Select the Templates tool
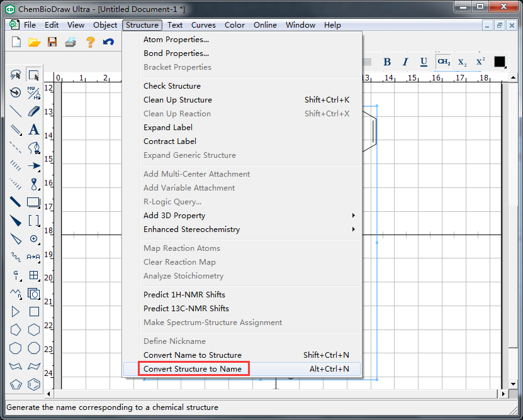Viewport: 523px width, 420px height. click(x=34, y=294)
